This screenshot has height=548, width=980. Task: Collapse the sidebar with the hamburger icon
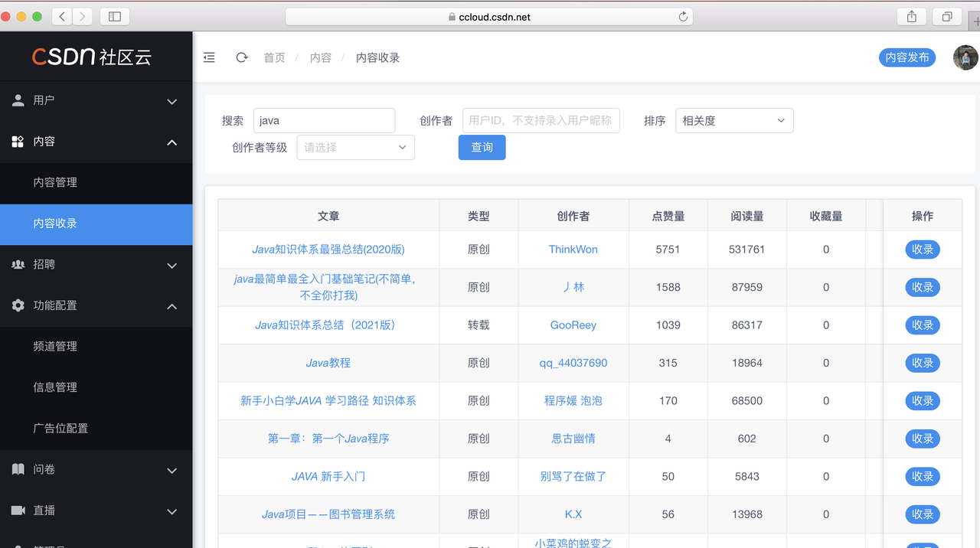click(209, 57)
